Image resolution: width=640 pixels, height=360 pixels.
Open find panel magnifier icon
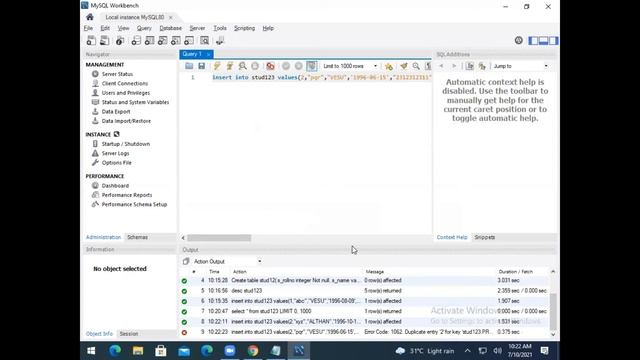pyautogui.click(x=416, y=66)
